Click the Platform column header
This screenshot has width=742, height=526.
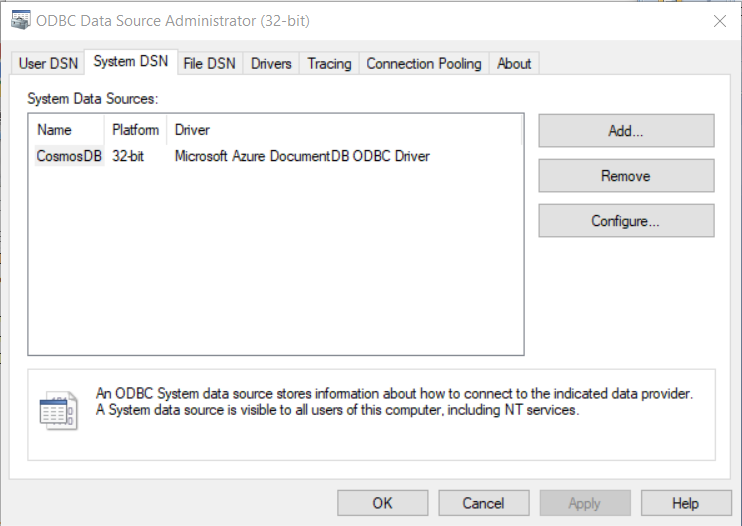(x=135, y=130)
